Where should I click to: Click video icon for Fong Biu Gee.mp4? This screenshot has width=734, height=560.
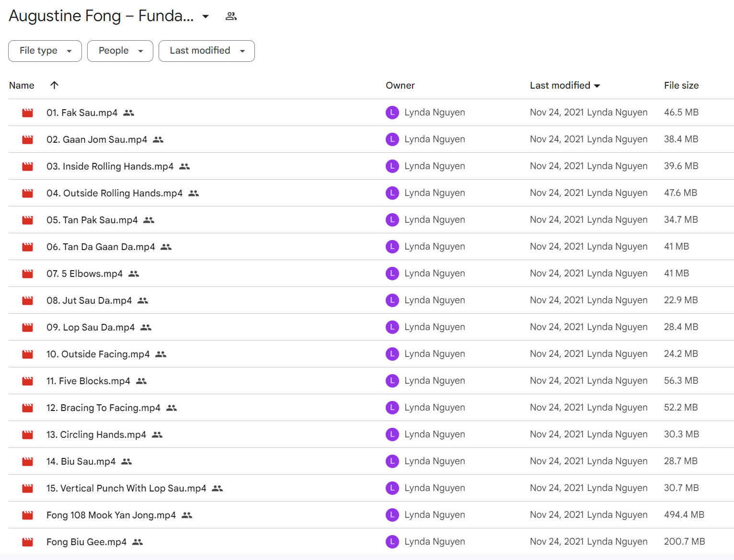28,542
